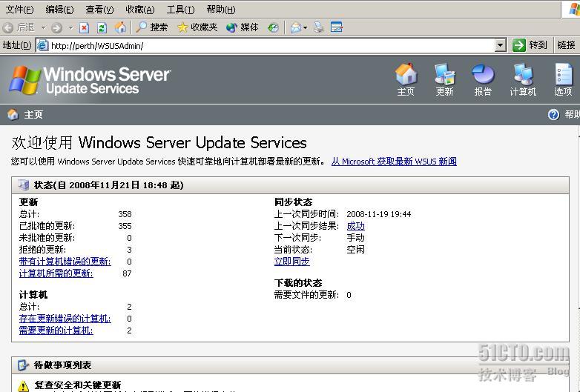The height and width of the screenshot is (392, 580).
Task: Click the page icon in address bar
Action: (43, 45)
